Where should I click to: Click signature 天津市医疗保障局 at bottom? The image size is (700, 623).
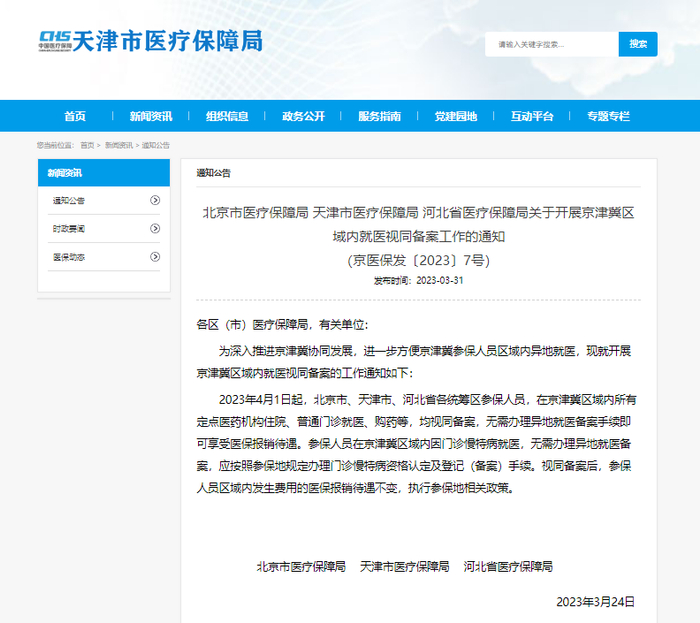[404, 567]
